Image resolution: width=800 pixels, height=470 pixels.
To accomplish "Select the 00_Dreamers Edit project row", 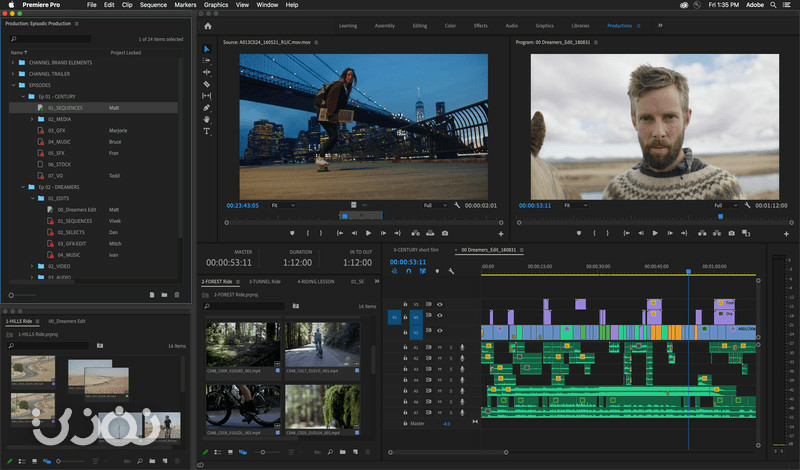I will click(94, 210).
